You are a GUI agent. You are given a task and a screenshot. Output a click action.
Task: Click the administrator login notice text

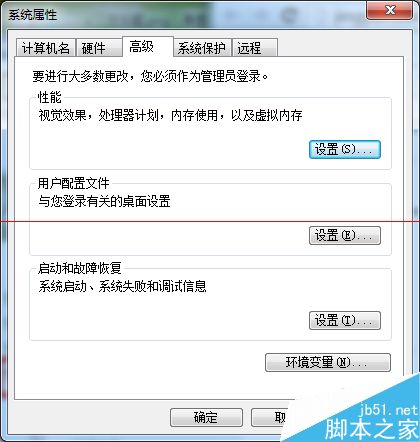click(150, 76)
